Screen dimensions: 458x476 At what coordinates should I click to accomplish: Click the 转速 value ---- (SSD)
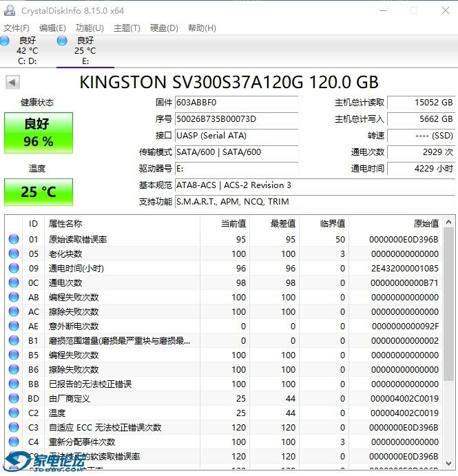421,136
